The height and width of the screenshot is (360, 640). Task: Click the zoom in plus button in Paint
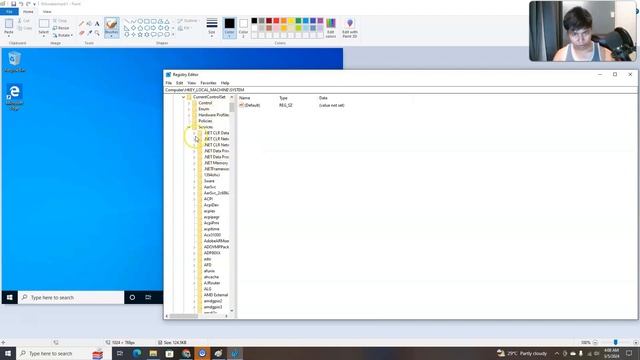[x=636, y=342]
